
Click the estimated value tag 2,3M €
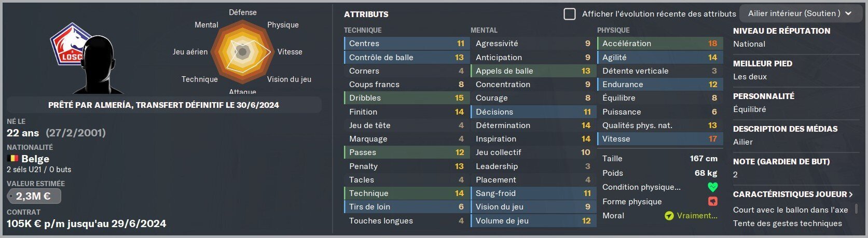[34, 196]
